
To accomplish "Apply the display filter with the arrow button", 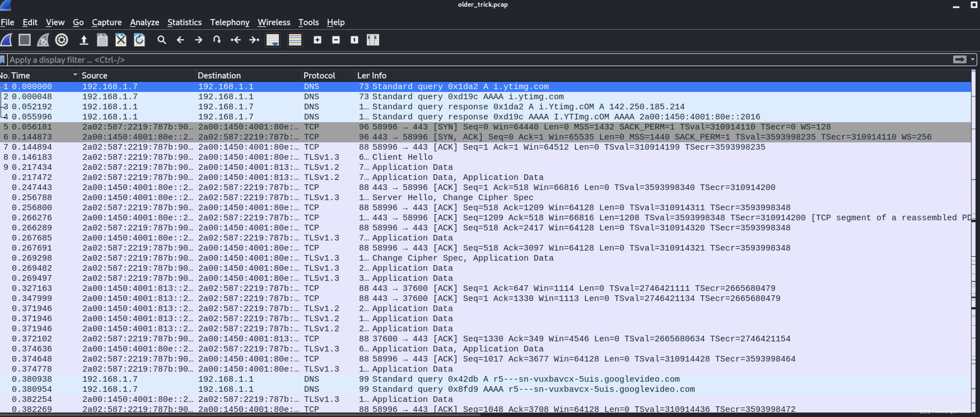I will coord(960,60).
